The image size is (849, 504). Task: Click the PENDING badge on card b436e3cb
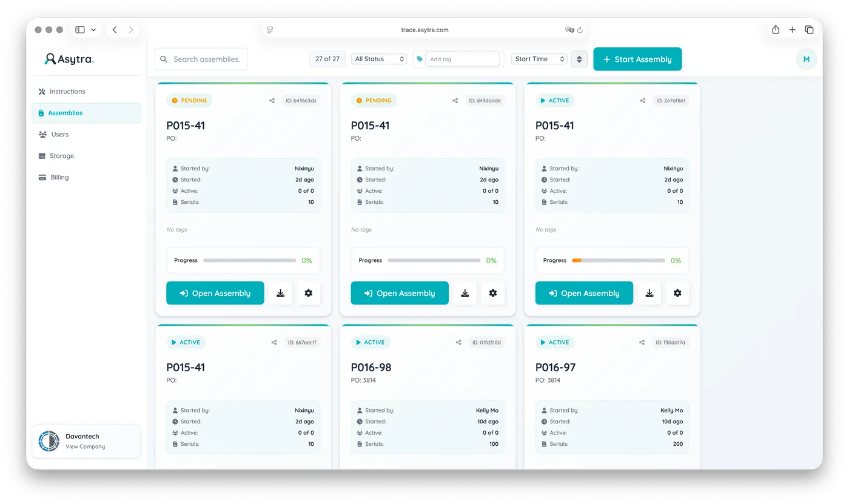[189, 101]
